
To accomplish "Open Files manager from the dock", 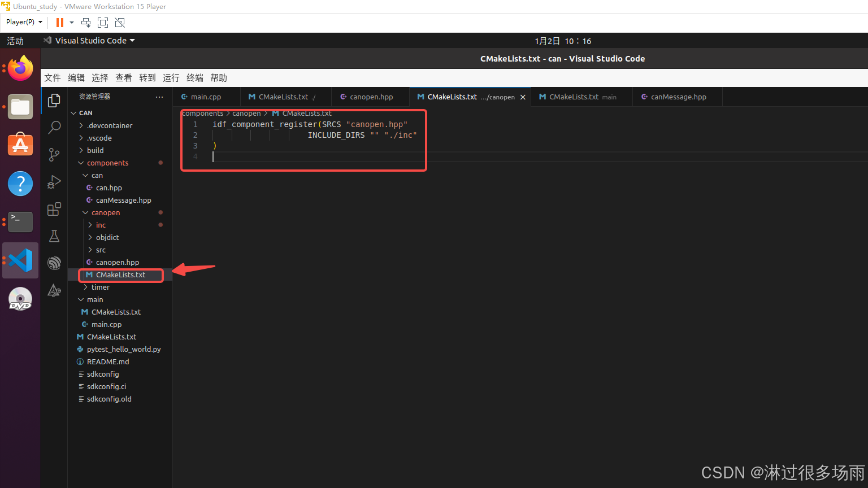I will [20, 107].
